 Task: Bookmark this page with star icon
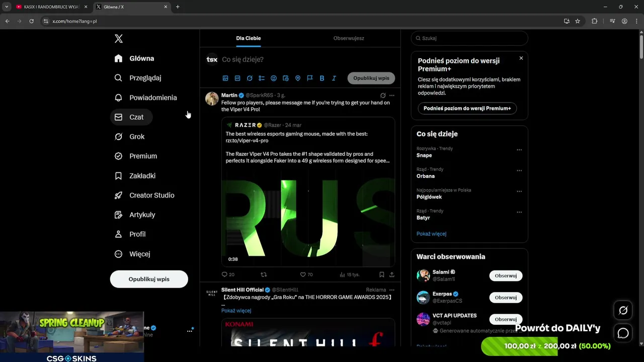click(578, 21)
